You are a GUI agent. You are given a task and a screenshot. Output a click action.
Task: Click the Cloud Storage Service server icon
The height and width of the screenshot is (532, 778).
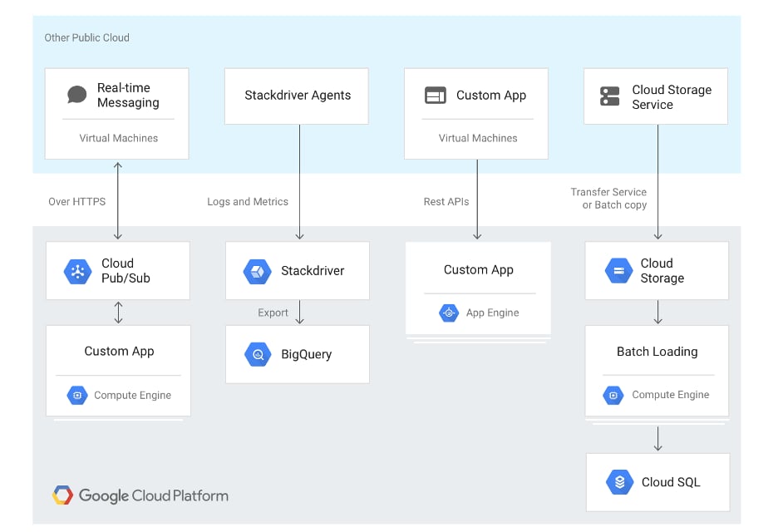610,96
